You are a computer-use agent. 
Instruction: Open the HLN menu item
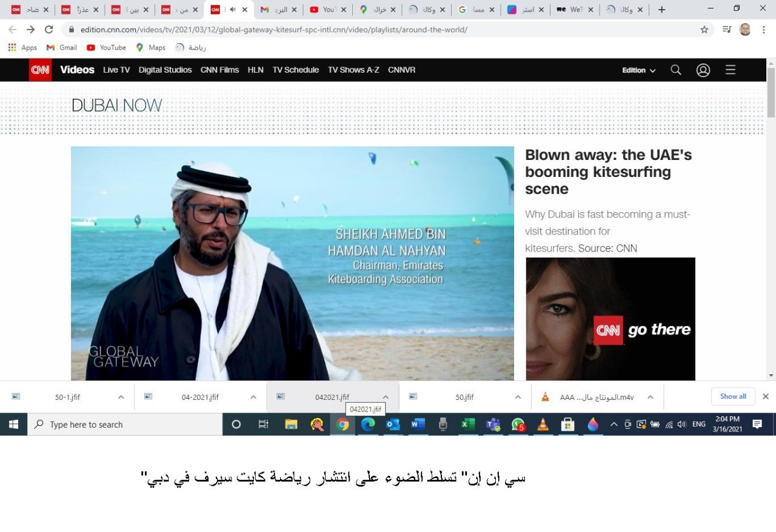coord(255,70)
